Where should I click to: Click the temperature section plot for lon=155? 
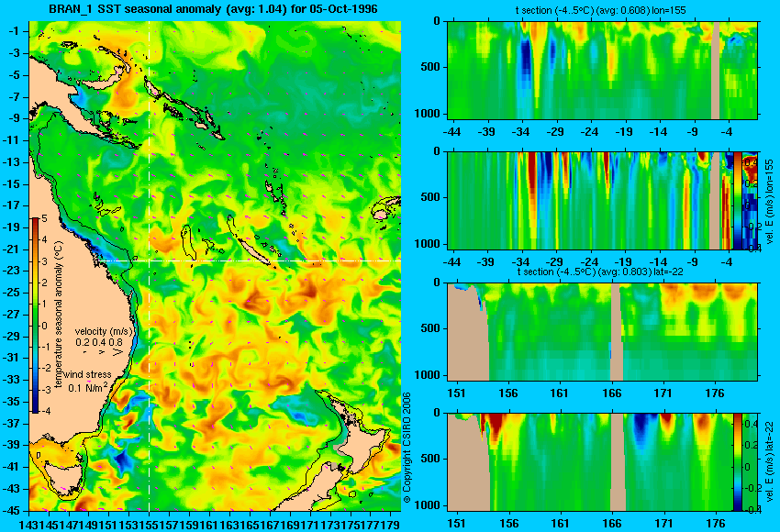pos(602,70)
